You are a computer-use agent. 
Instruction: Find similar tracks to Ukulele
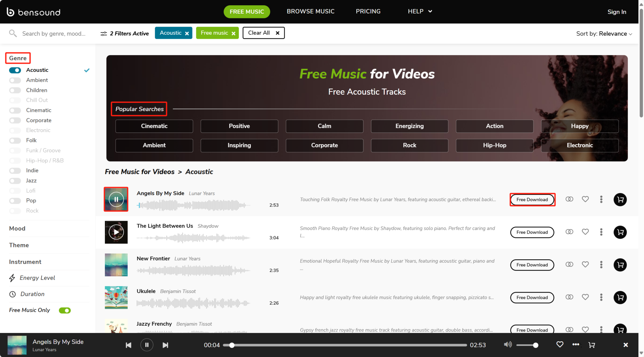(x=569, y=297)
